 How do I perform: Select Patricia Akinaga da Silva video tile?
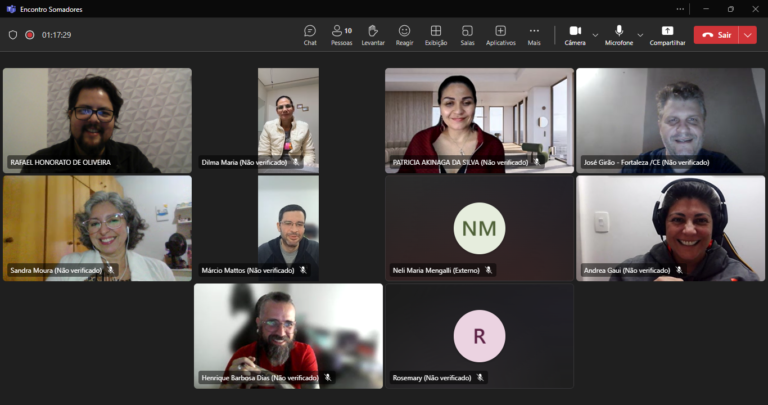[479, 120]
